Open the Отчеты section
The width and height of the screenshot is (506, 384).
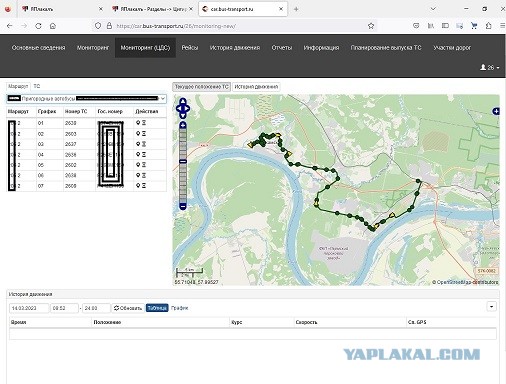tap(282, 48)
